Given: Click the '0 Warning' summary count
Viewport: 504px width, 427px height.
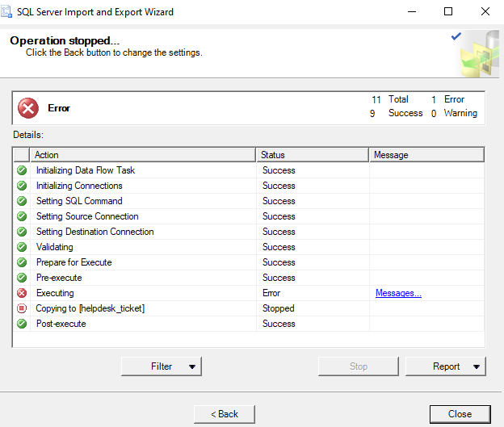Looking at the screenshot, I should [x=454, y=113].
